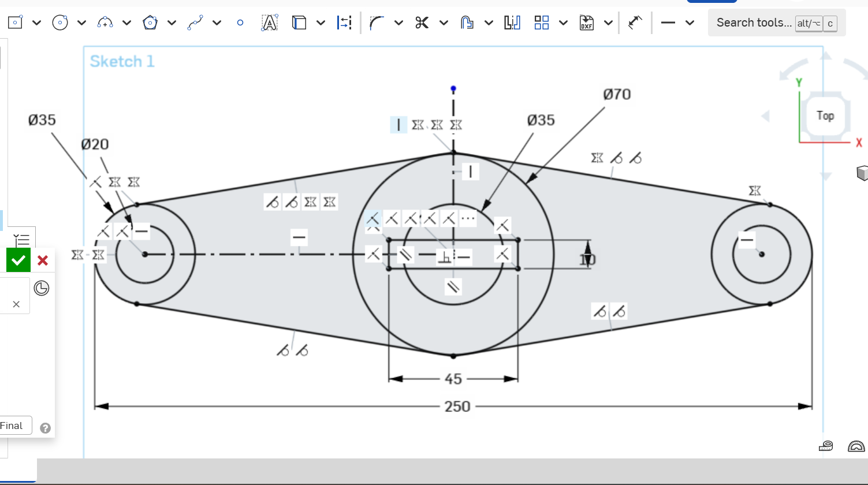Expand the arc tool dropdown

click(126, 23)
